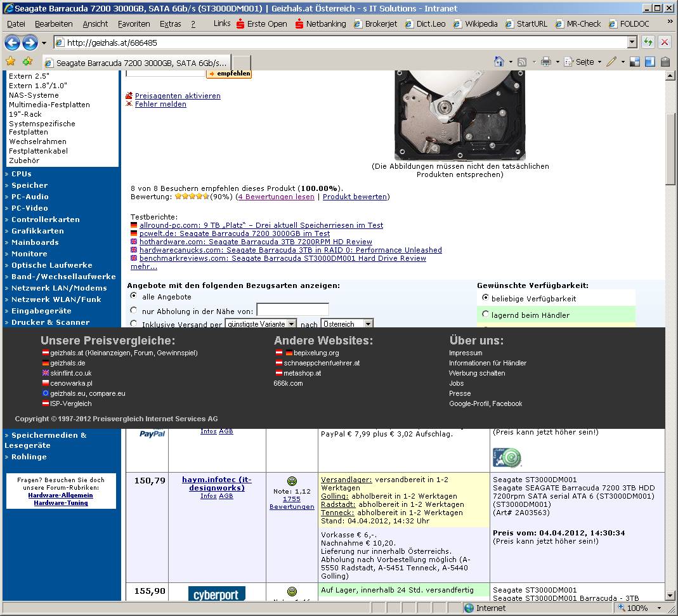Image resolution: width=678 pixels, height=616 pixels.
Task: Select the 'alle Angebote' radio button
Action: click(133, 296)
